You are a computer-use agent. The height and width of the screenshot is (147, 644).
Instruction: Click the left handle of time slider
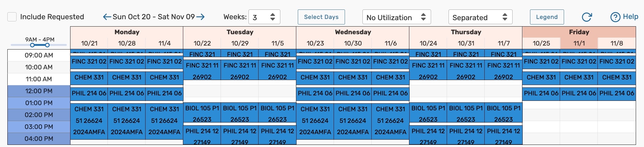tap(32, 45)
